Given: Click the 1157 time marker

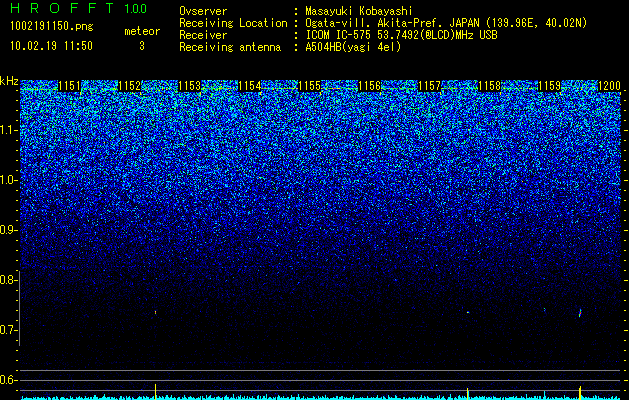Looking at the screenshot, I should coord(429,86).
